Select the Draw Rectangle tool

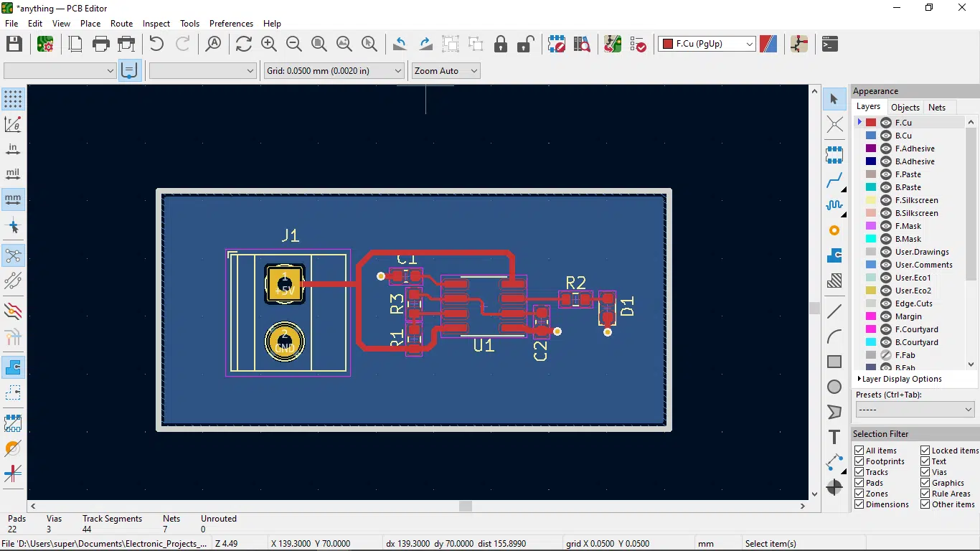pos(834,362)
